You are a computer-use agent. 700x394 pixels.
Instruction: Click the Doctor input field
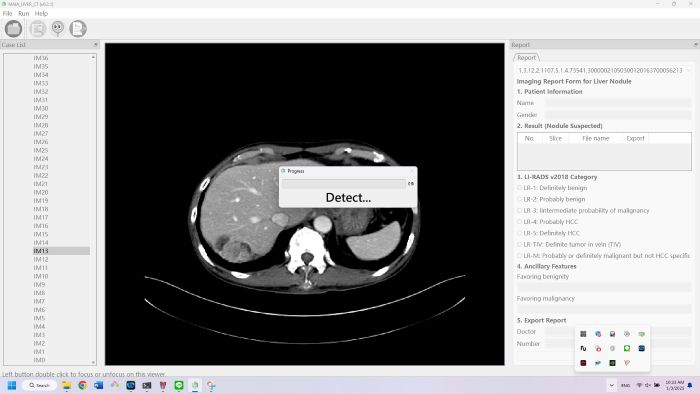618,332
